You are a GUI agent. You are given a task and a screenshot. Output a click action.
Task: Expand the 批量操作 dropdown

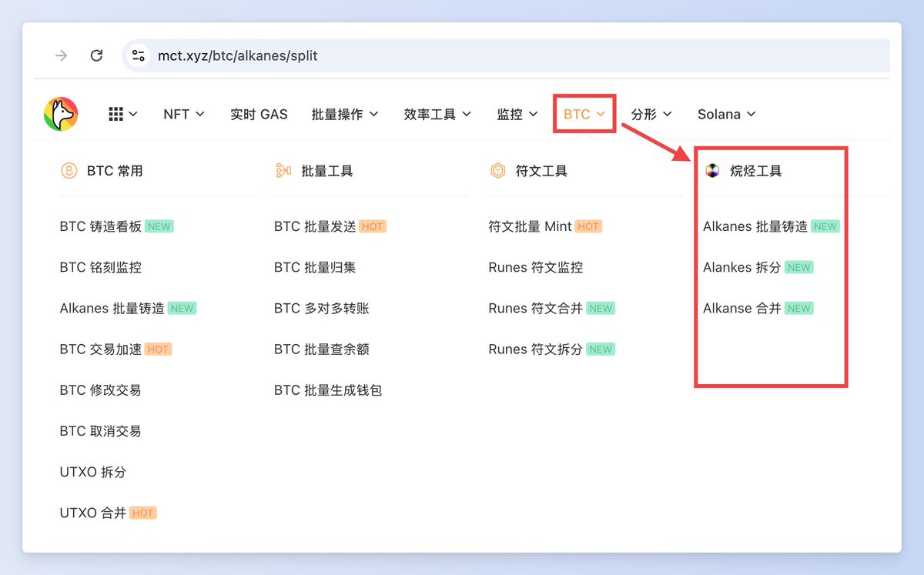coord(345,114)
